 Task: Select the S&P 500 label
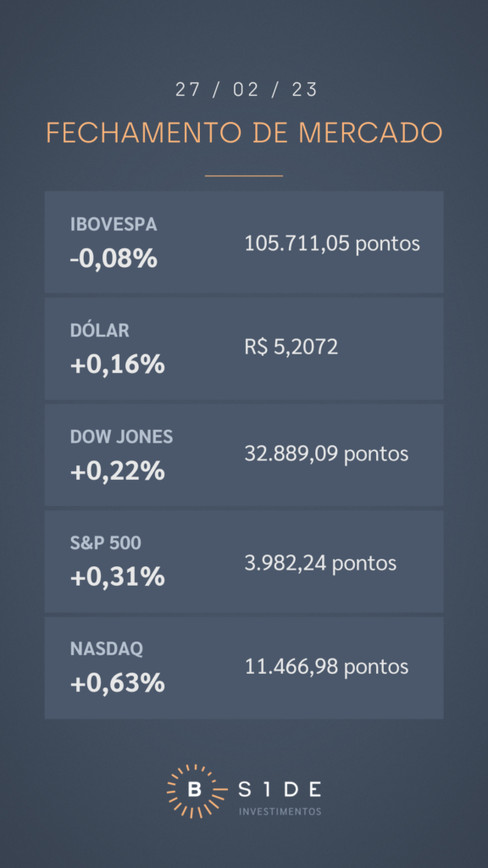point(106,543)
